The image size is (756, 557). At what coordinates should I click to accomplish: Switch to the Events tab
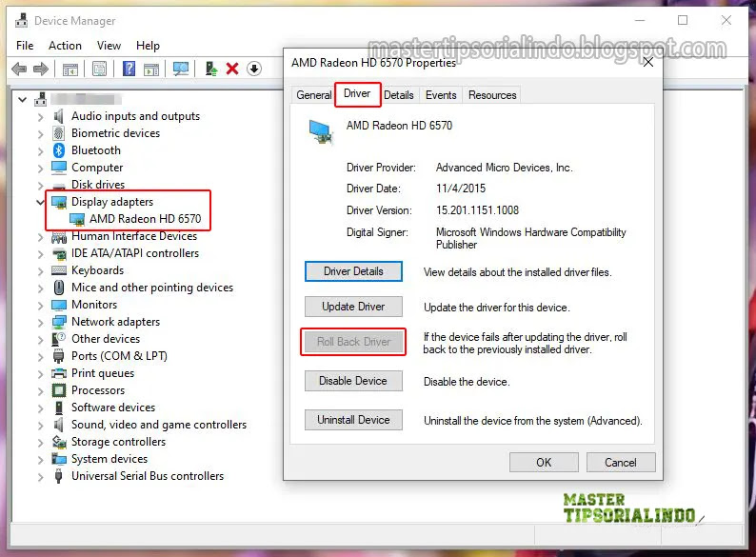(441, 95)
